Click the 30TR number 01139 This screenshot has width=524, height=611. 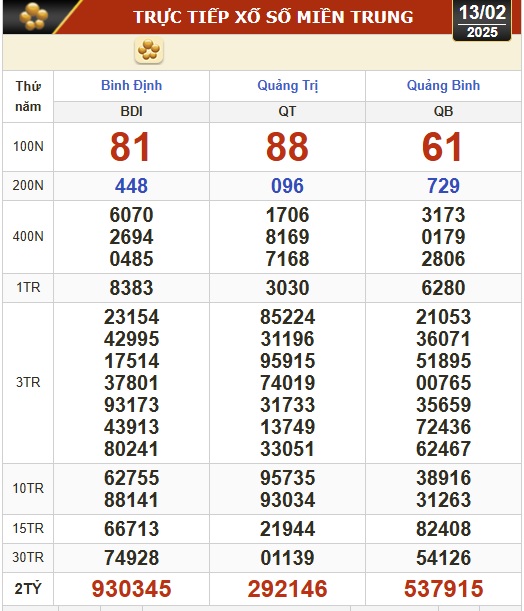coord(288,558)
